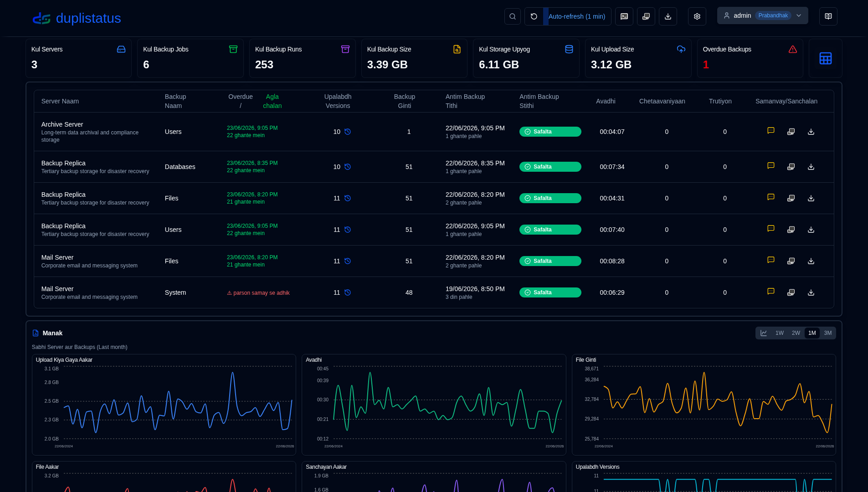Open message icon for Mail Server Files

pyautogui.click(x=771, y=260)
